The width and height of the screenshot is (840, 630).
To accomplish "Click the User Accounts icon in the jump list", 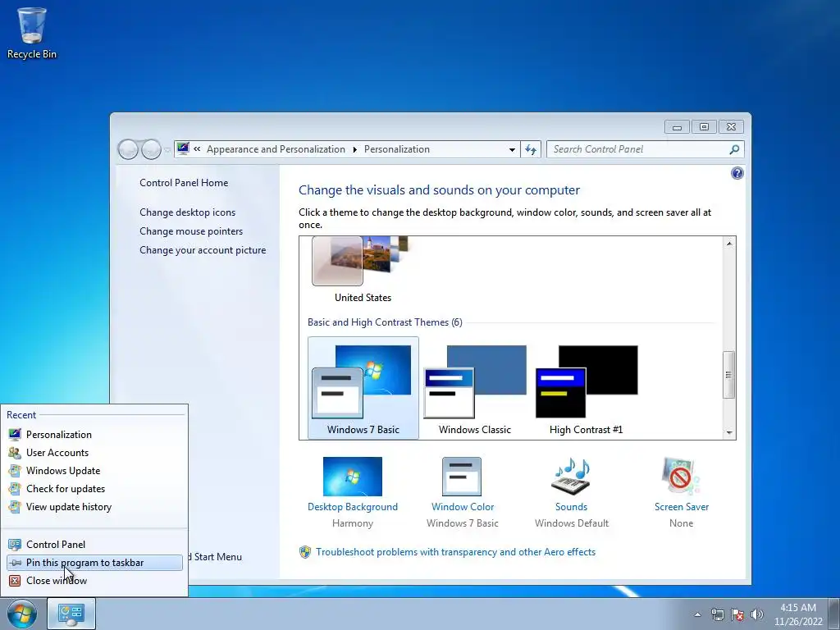I will (x=15, y=453).
